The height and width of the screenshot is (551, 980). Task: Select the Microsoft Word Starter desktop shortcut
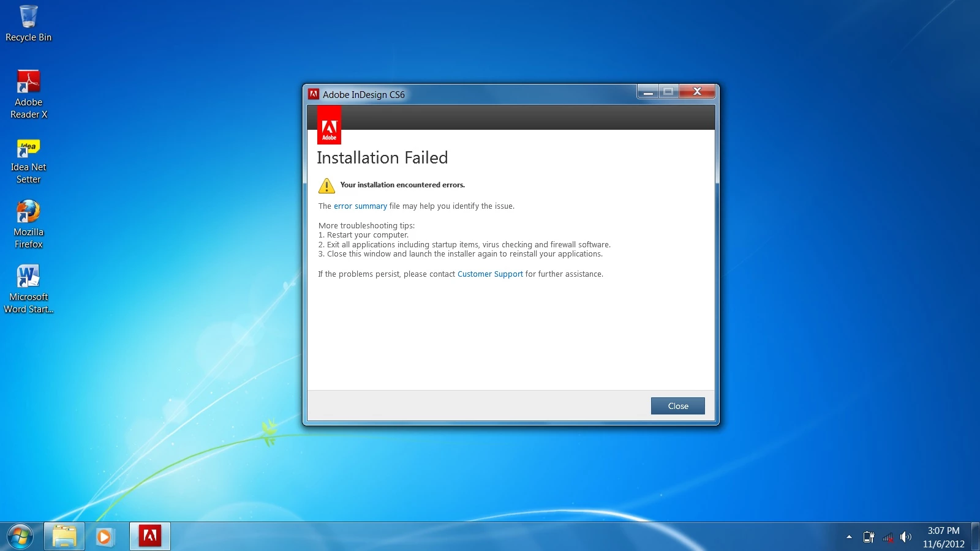[x=28, y=289]
